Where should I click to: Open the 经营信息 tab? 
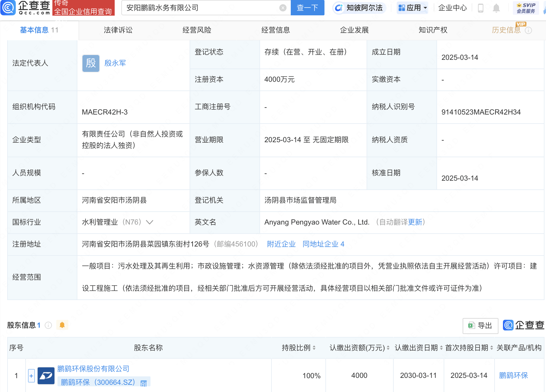pos(276,30)
